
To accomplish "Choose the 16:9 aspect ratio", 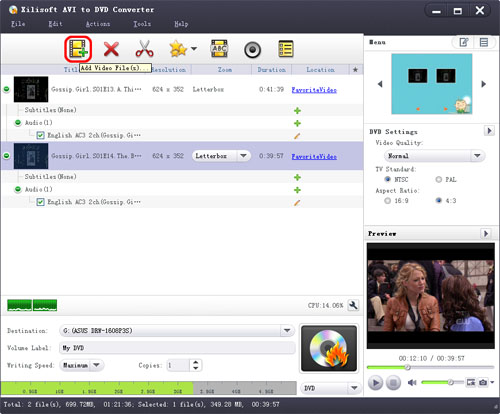I will point(387,201).
